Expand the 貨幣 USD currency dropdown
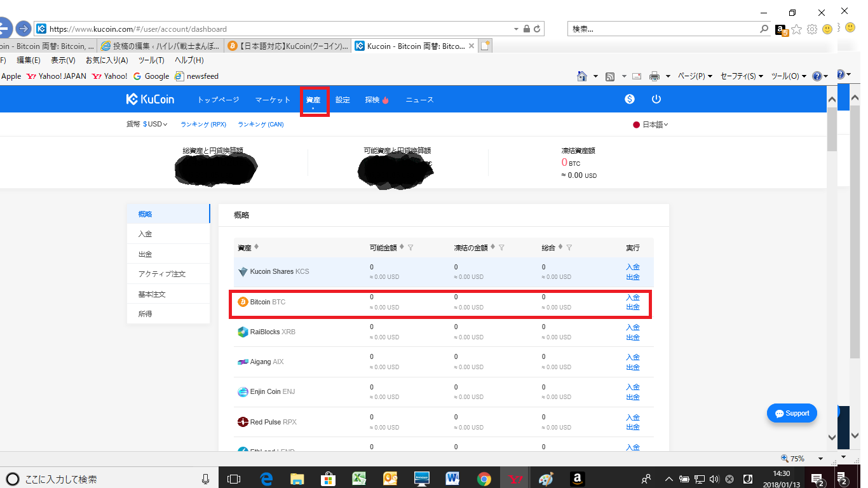 click(155, 125)
